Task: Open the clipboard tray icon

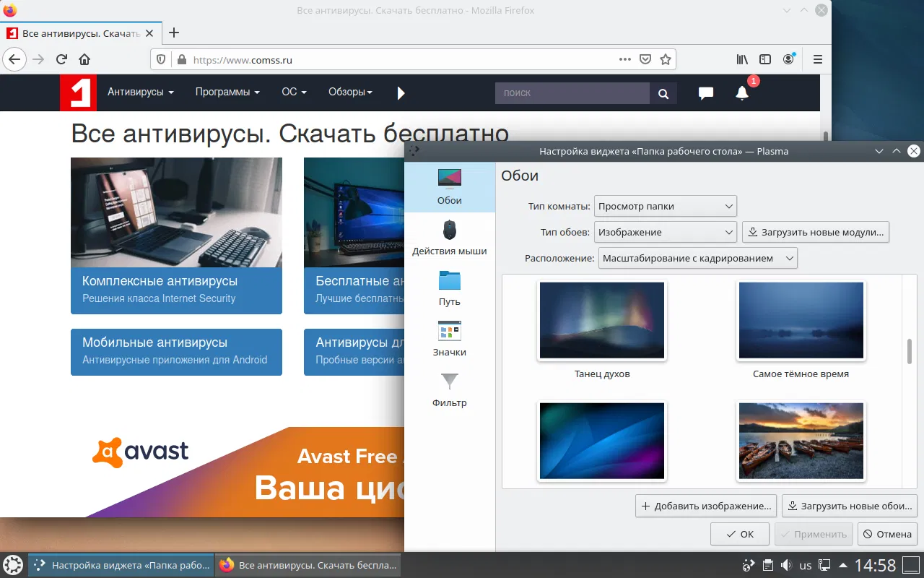Action: coord(769,566)
